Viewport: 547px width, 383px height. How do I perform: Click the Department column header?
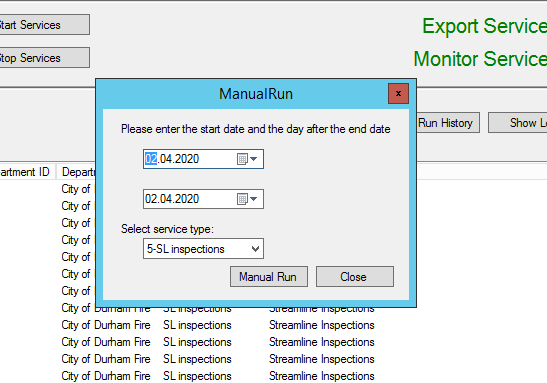pyautogui.click(x=76, y=172)
